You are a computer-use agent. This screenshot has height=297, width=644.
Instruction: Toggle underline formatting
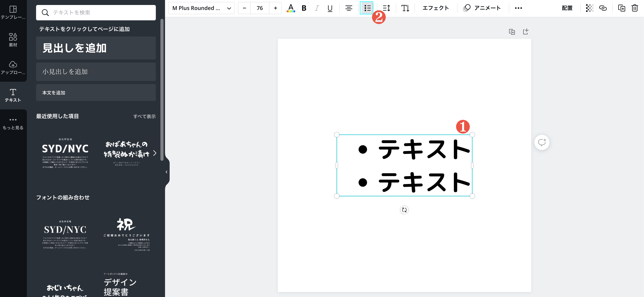[330, 8]
